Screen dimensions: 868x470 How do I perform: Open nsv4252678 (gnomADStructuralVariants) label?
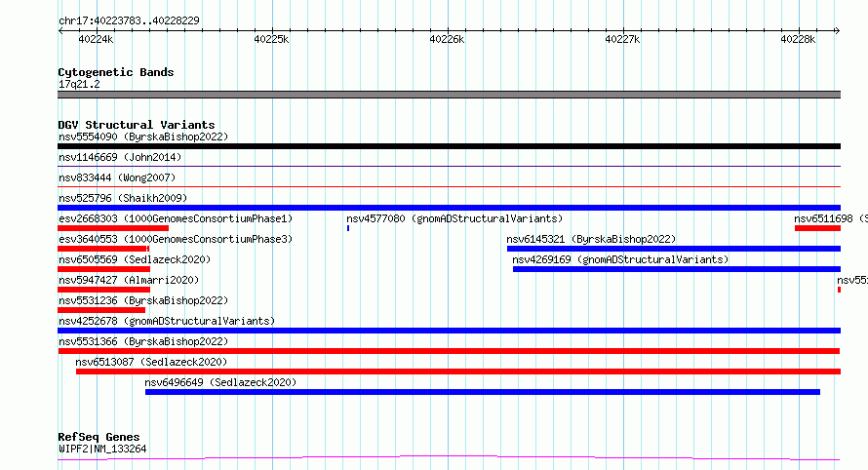point(167,321)
